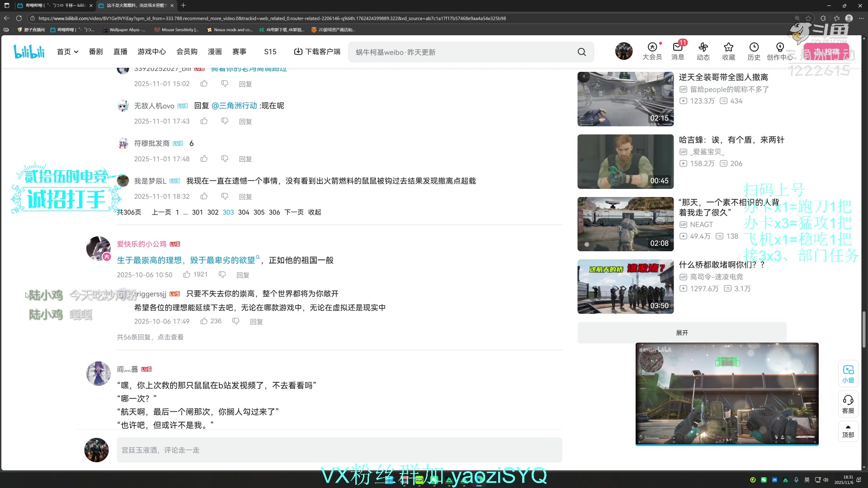Open replies via 共56条回复，点击查看
This screenshot has height=488, width=868.
pyautogui.click(x=150, y=337)
